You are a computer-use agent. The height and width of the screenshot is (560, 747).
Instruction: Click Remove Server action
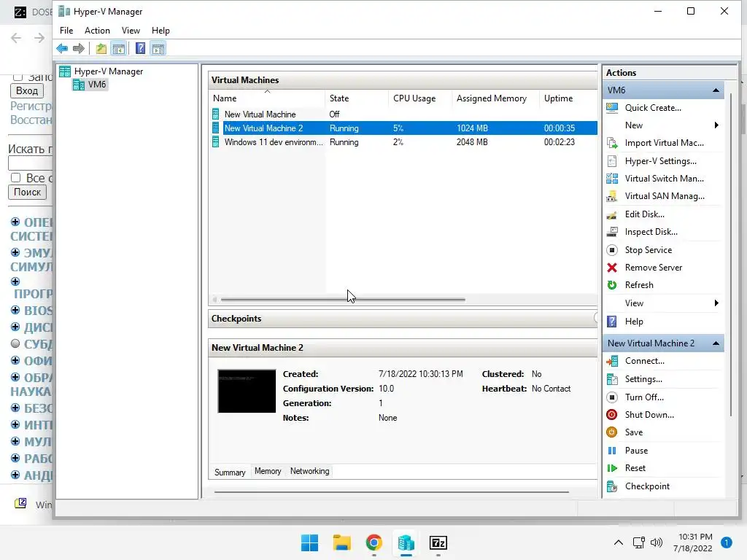653,268
